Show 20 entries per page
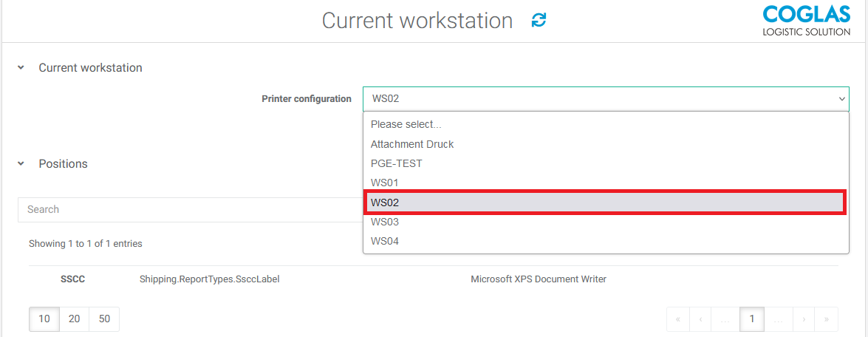868x337 pixels. 74,319
